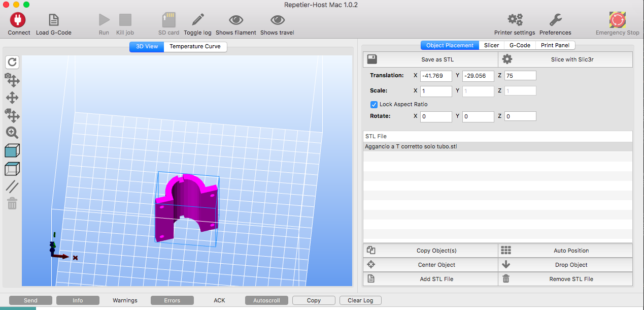Edit the Rotate X field
Screen dimensions: 644x310
coord(436,116)
